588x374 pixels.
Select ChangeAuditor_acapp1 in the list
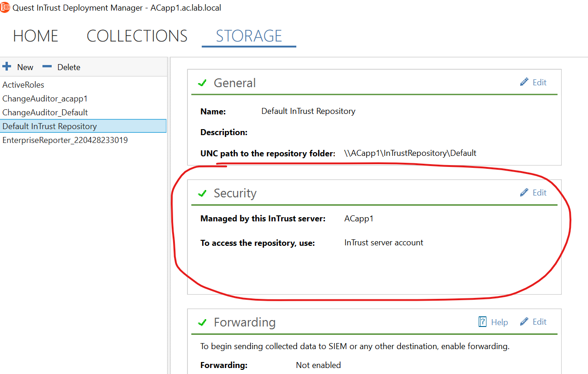click(83, 99)
